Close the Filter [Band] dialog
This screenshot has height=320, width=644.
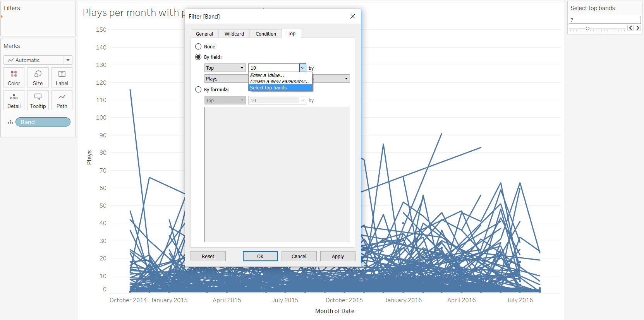(352, 16)
